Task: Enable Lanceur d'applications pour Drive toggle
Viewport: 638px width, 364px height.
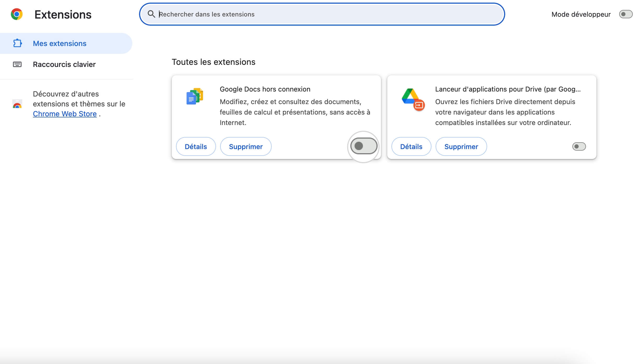Action: [x=579, y=146]
